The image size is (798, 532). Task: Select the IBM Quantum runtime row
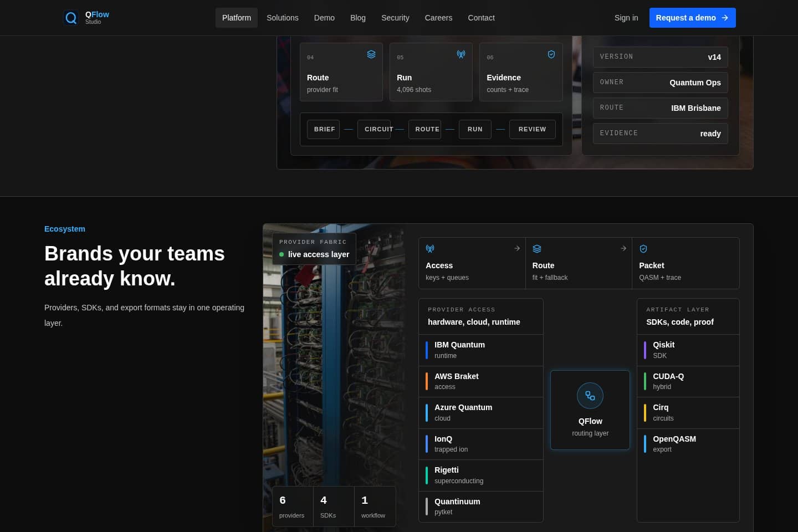(481, 350)
